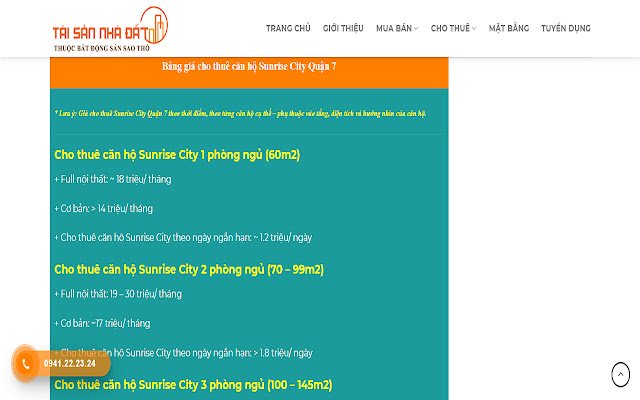Open the Tuyển Dụng page
The height and width of the screenshot is (400, 640).
tap(566, 28)
